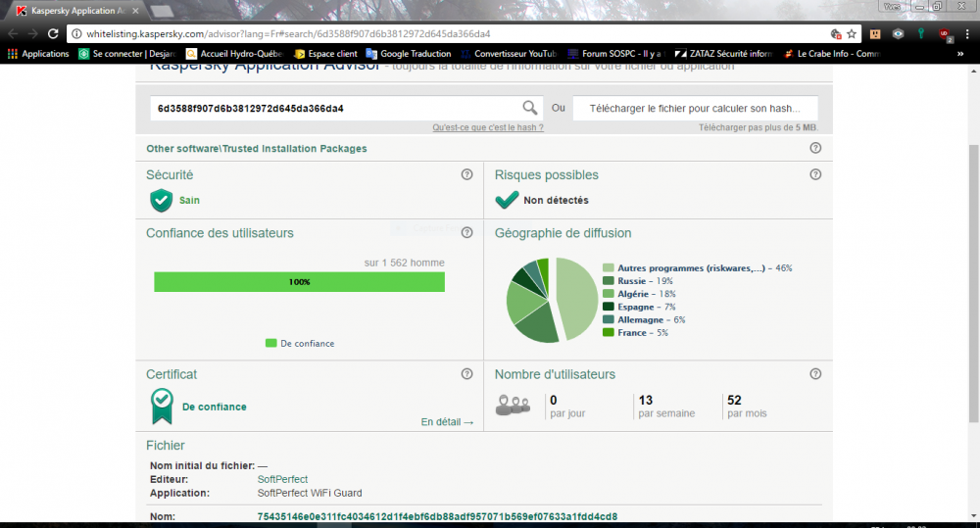Open help icon for Certificat section
This screenshot has width=980, height=528.
(466, 373)
